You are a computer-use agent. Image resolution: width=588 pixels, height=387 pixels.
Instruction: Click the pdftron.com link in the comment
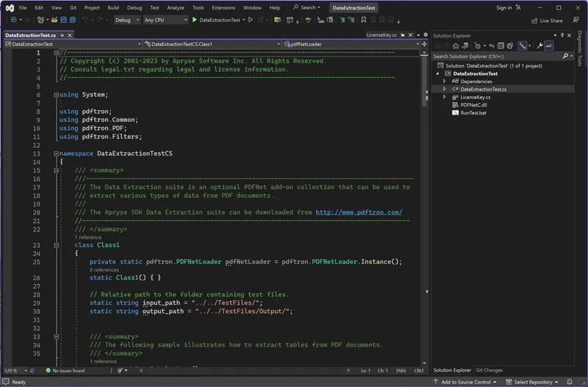coord(359,212)
